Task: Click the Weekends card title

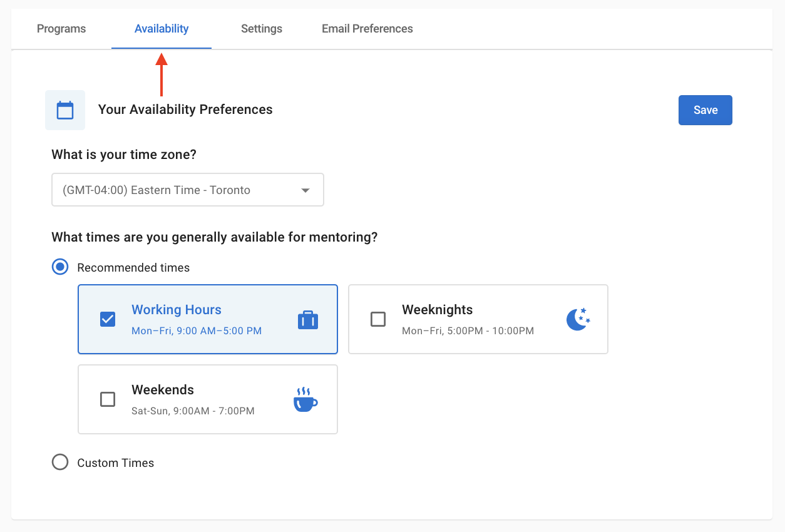Action: (x=163, y=390)
